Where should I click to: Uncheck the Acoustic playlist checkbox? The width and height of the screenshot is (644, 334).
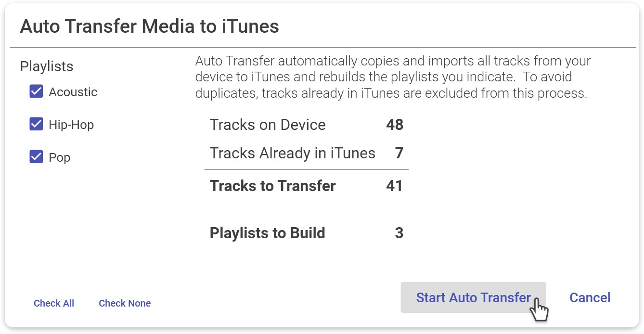coord(36,91)
